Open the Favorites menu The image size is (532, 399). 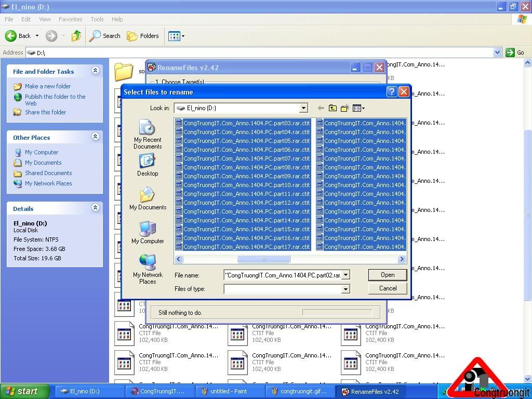(70, 19)
